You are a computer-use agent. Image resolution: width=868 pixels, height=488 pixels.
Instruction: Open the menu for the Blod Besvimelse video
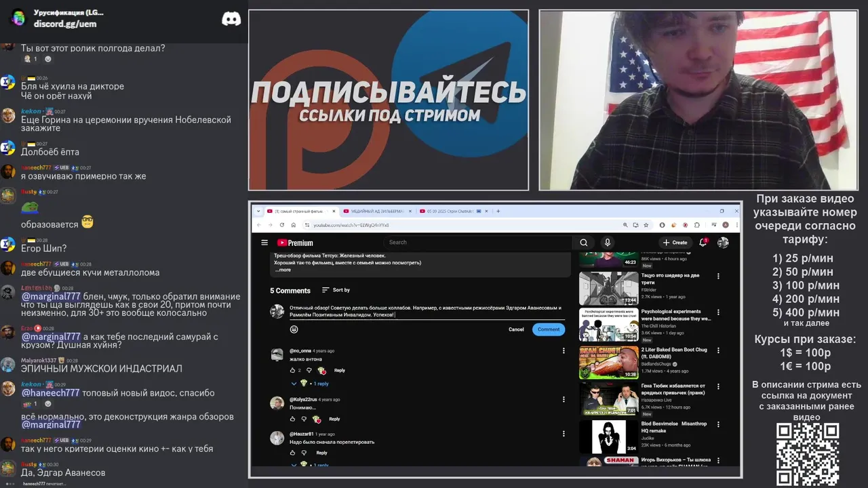tap(718, 424)
